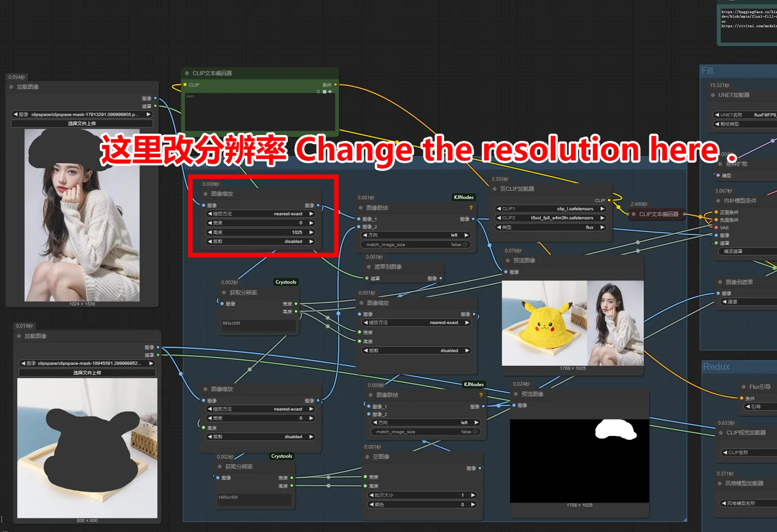
Task: Click 负面条件 input port on 内补模型条件
Action: coord(716,220)
